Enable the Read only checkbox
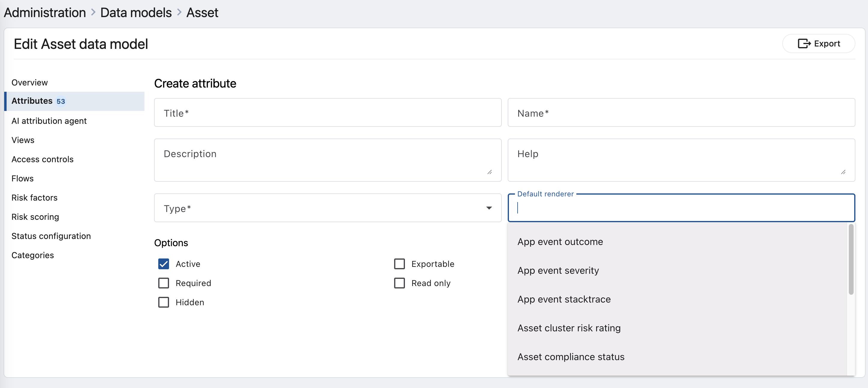 point(400,283)
